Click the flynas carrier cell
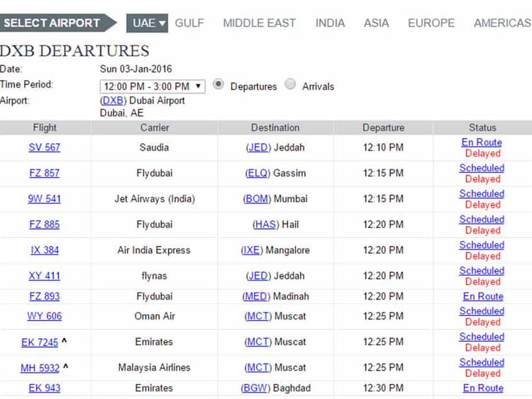Viewport: 532px width, 399px height. click(155, 276)
